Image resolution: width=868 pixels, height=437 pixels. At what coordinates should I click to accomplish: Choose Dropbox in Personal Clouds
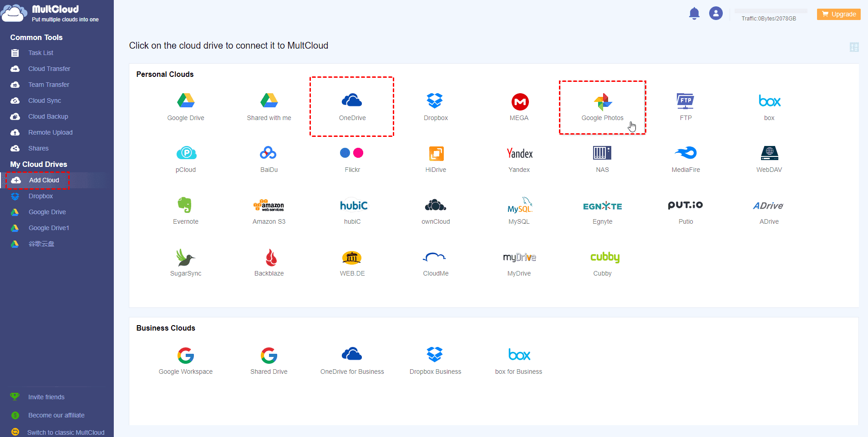(436, 107)
